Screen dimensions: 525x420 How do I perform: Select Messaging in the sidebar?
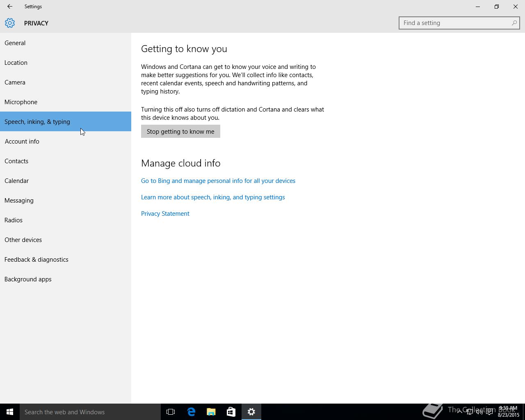[x=66, y=200]
